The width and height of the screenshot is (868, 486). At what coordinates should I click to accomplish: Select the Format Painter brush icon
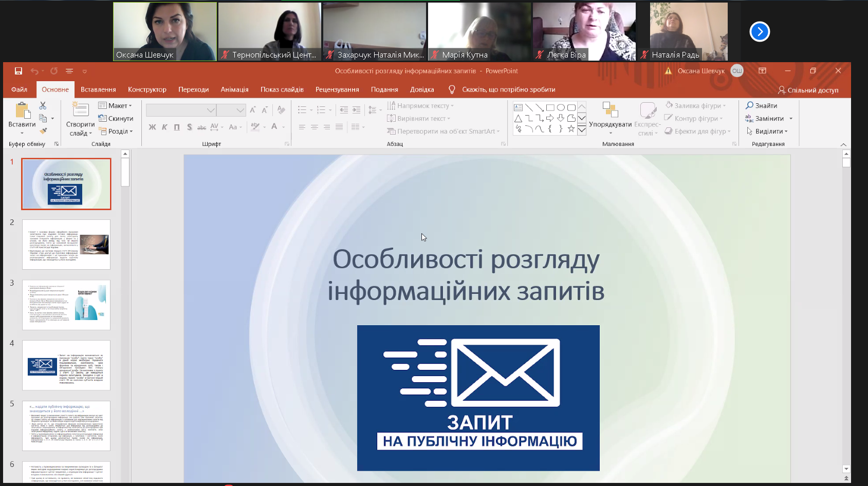click(x=43, y=131)
